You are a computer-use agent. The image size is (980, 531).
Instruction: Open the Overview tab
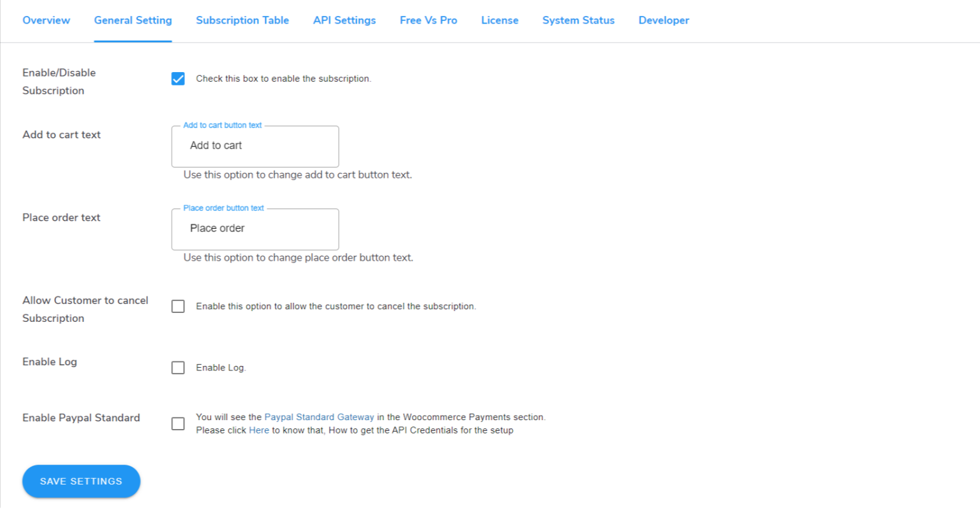pos(46,20)
